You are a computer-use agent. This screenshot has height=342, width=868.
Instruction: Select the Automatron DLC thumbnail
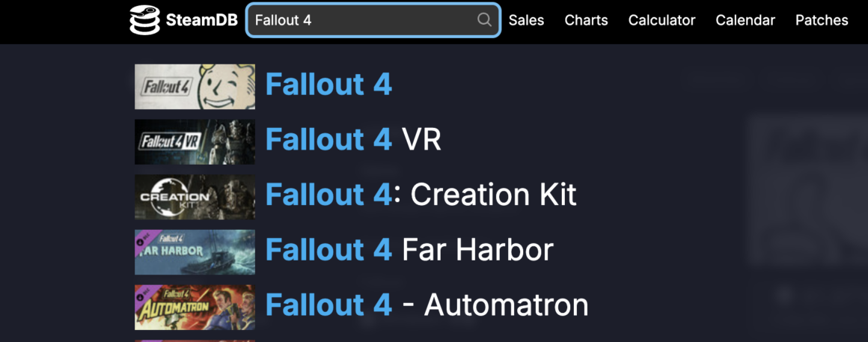(195, 308)
